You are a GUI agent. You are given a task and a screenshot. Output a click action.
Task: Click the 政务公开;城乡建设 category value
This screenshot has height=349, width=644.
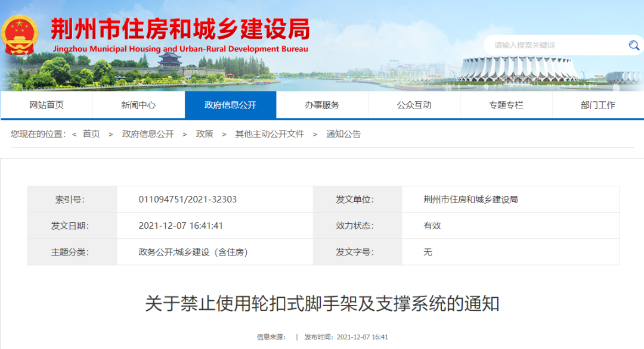point(193,252)
